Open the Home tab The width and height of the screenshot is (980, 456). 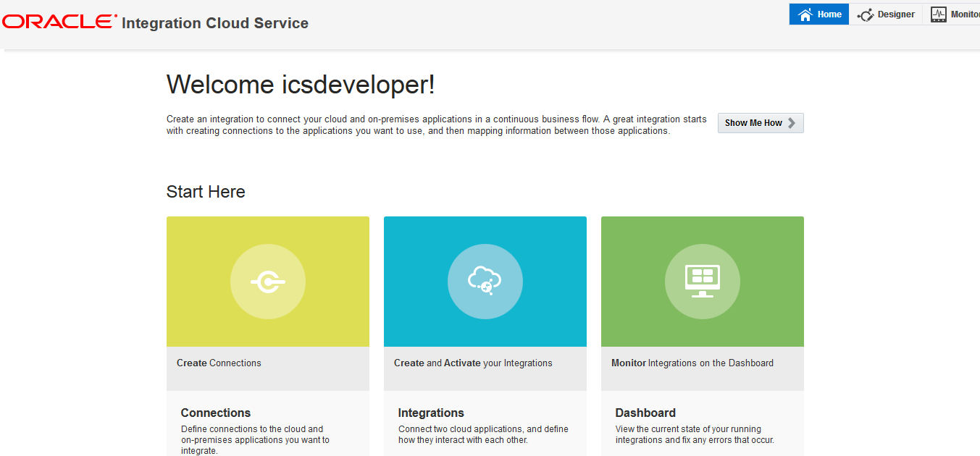coord(818,14)
